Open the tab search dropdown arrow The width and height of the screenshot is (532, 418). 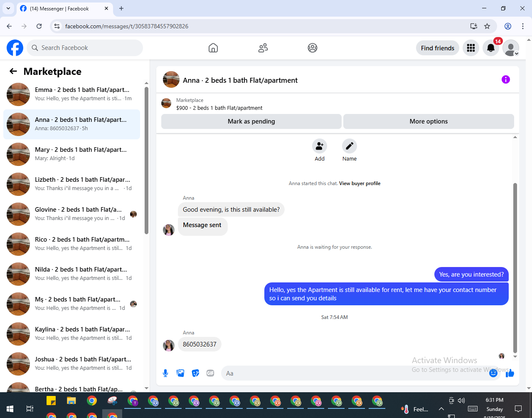coord(8,8)
